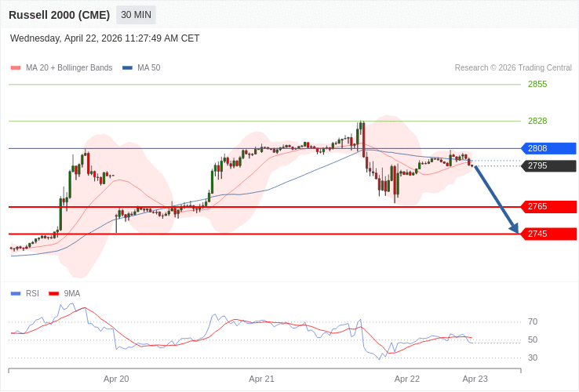
Task: Click the blue MA 50 legend swatch
Action: click(x=127, y=68)
